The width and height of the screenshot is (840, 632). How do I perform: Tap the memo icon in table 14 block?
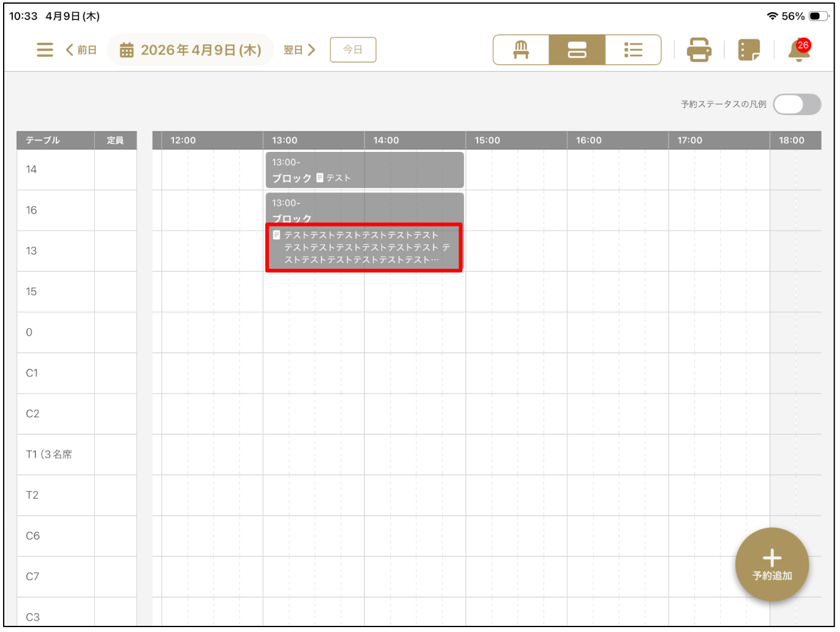(320, 178)
